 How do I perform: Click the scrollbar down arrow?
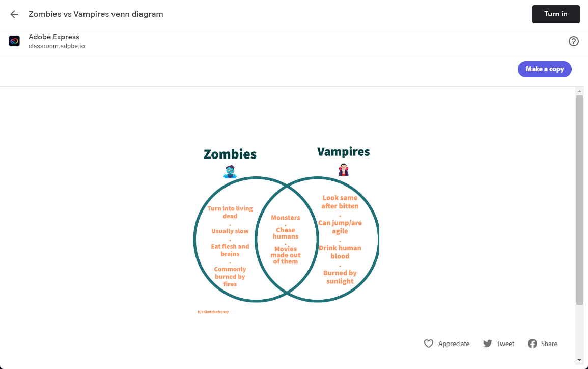pyautogui.click(x=579, y=360)
